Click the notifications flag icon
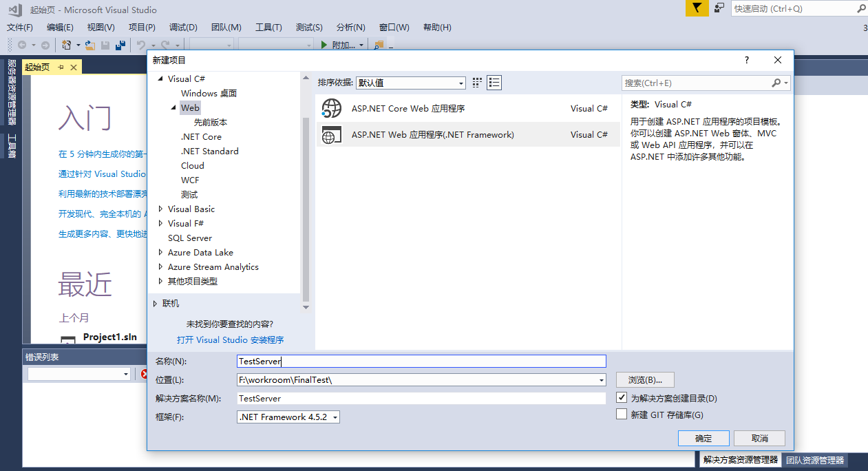The height and width of the screenshot is (471, 868). pos(697,8)
